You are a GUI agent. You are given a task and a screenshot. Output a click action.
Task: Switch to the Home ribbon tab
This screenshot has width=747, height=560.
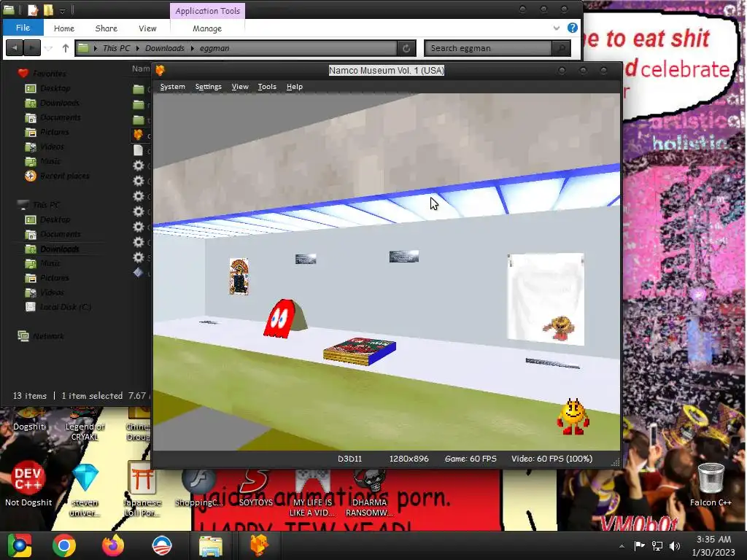[x=64, y=28]
